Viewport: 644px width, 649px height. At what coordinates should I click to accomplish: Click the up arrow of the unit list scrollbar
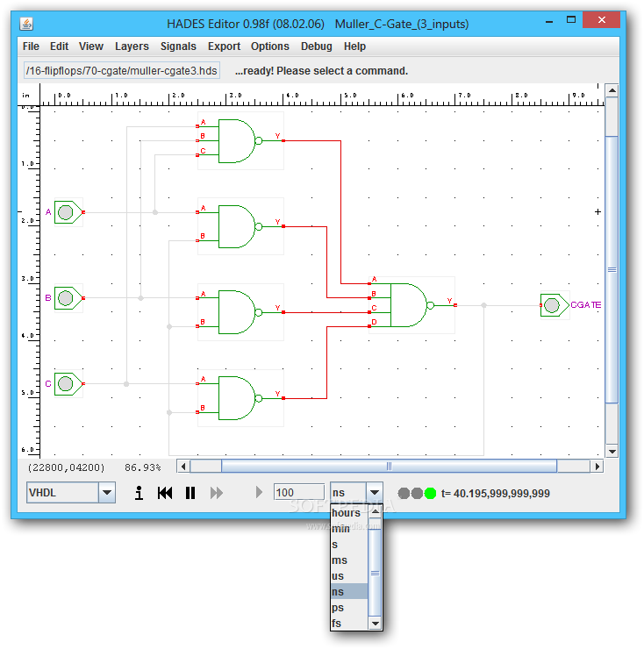pos(375,512)
